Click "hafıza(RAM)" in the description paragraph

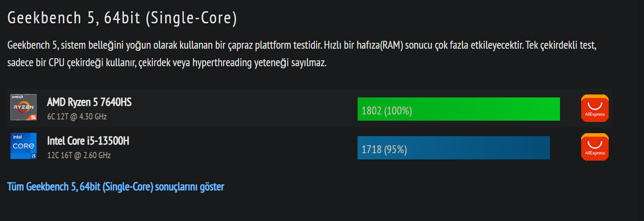point(380,45)
